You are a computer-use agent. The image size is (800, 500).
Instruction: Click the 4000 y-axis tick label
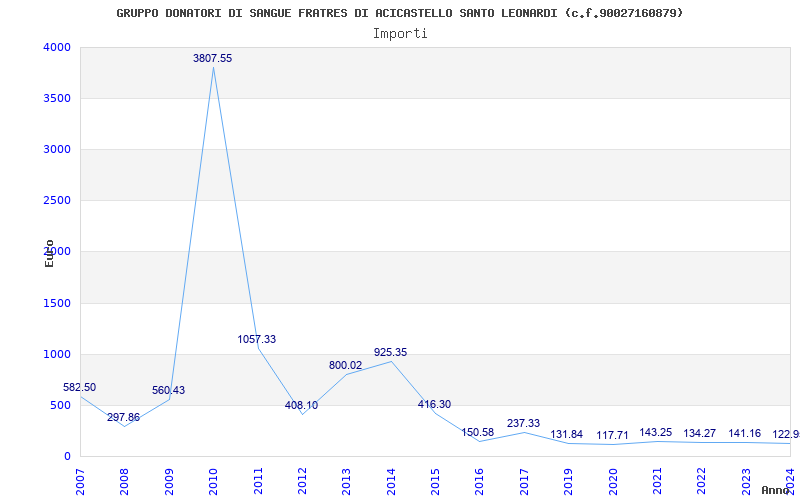(x=57, y=47)
